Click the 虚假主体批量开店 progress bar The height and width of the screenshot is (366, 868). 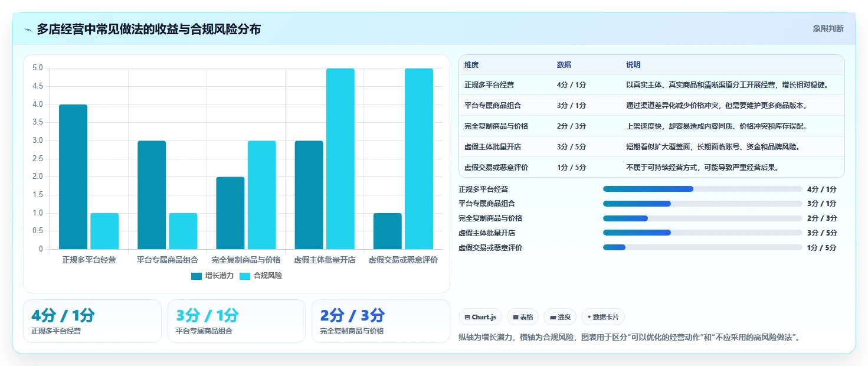(702, 233)
